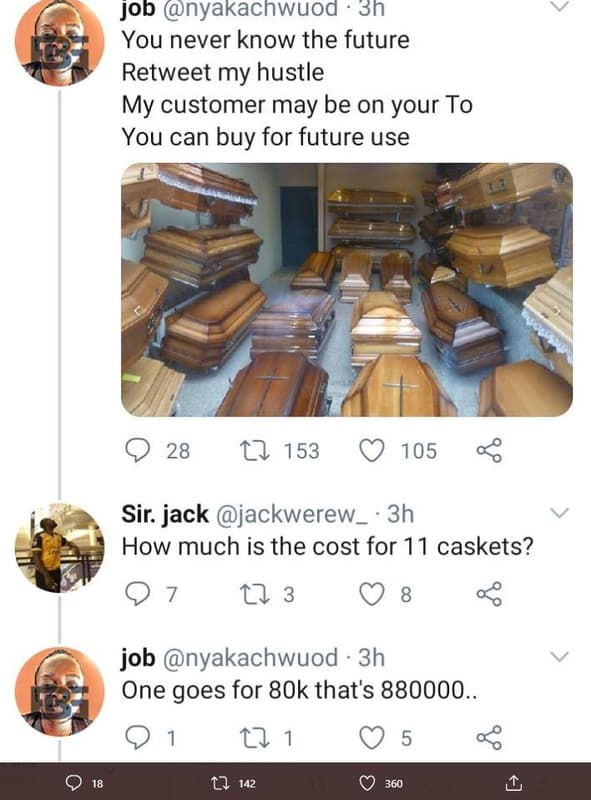
Task: Share job's casket photo tweet
Action: (486, 452)
